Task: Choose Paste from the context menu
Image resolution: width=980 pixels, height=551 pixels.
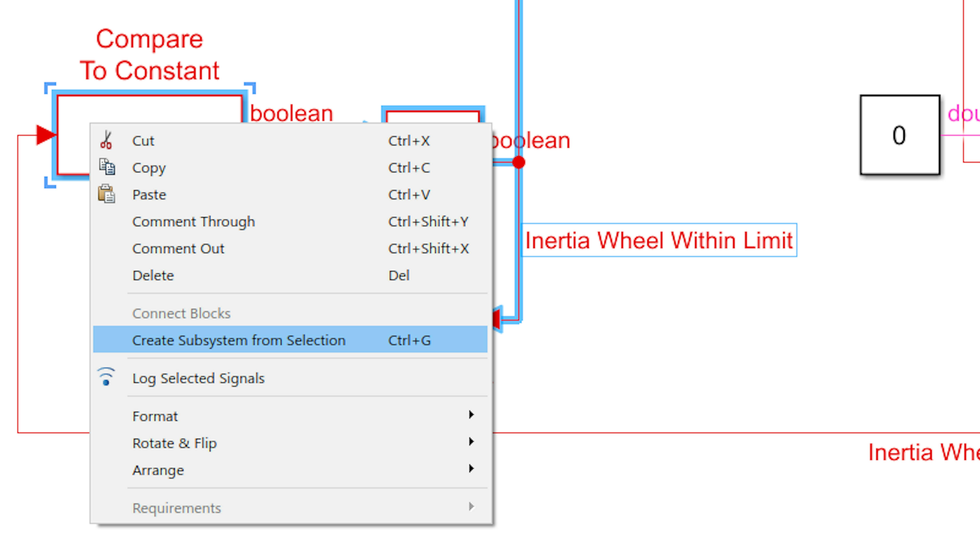Action: [290, 195]
